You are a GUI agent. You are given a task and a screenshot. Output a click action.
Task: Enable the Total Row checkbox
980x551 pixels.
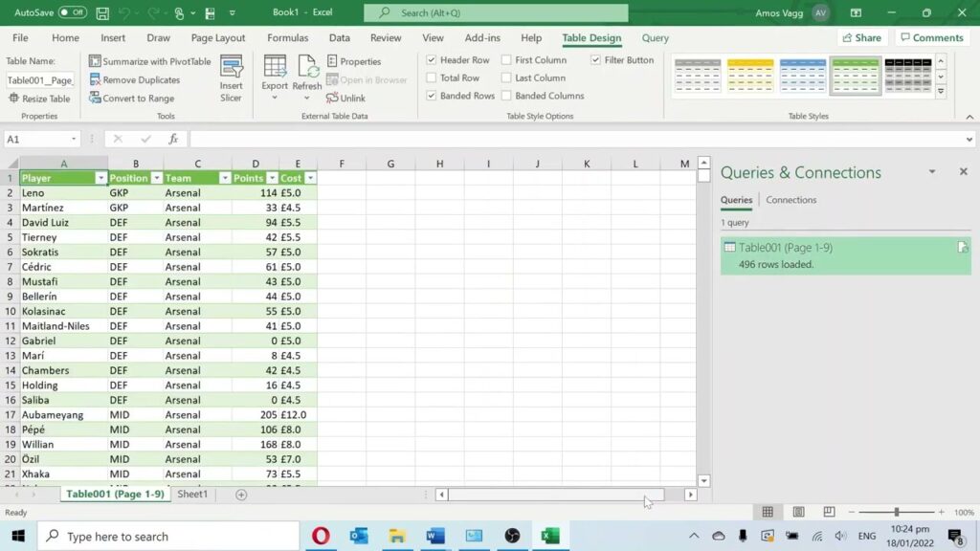432,78
